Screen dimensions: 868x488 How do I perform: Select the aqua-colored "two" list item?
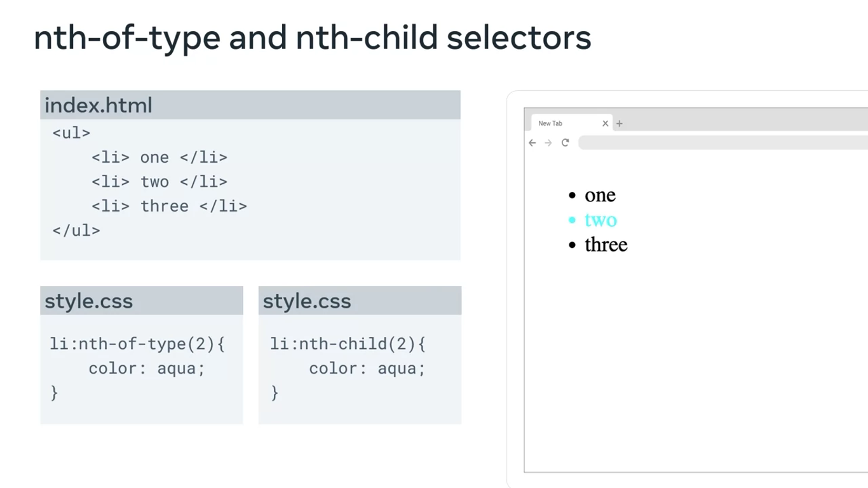pos(600,220)
